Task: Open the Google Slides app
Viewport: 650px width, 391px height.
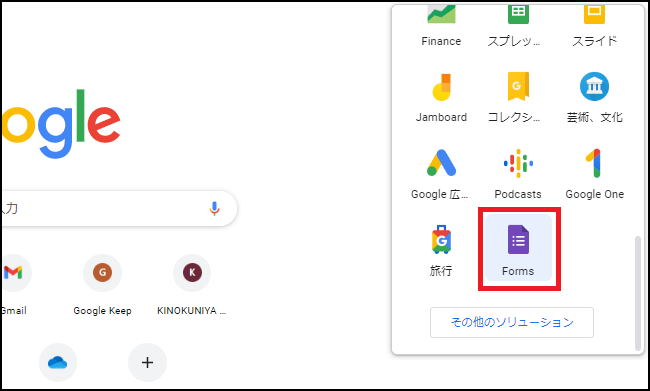Action: pos(594,26)
